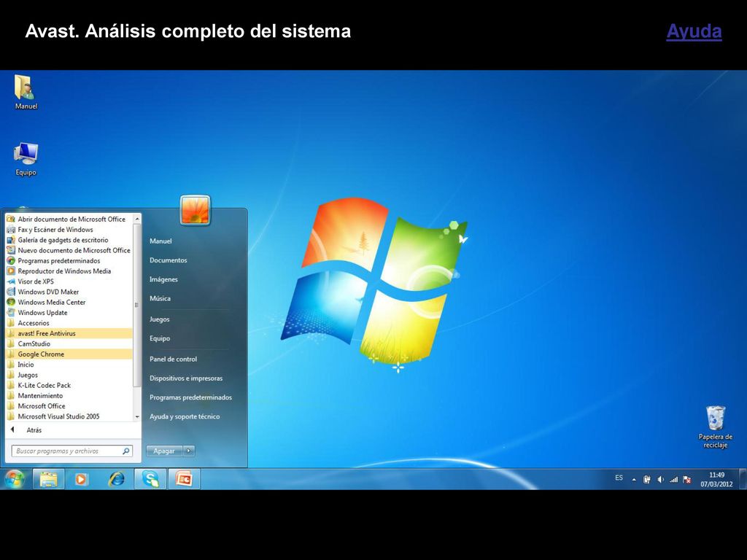The image size is (747, 560).
Task: Click the programs list scroll-up arrow
Action: pyautogui.click(x=137, y=219)
